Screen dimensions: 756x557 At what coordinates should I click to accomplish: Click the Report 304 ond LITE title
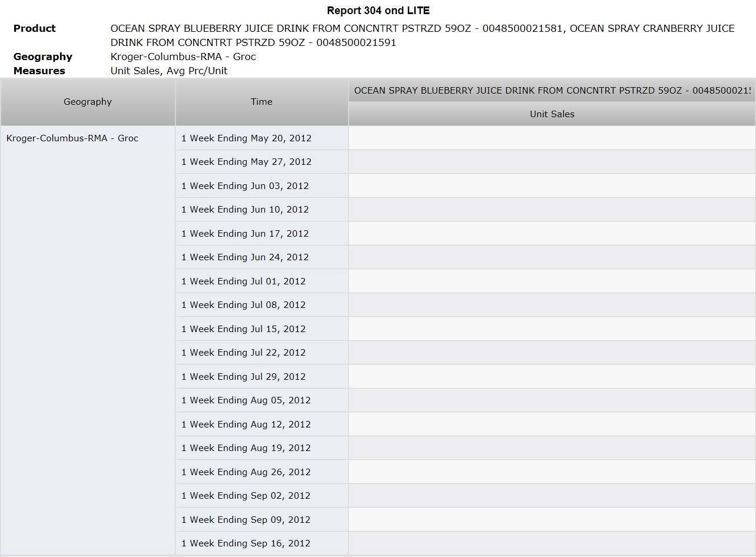(x=378, y=11)
